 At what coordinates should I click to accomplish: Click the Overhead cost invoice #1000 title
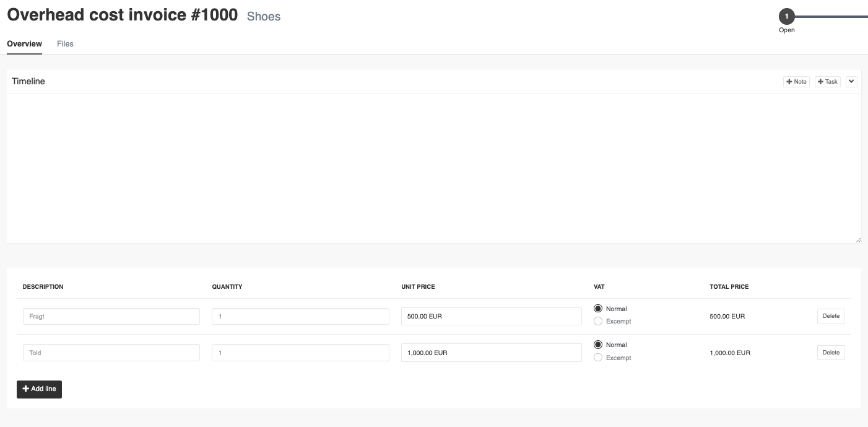coord(123,15)
